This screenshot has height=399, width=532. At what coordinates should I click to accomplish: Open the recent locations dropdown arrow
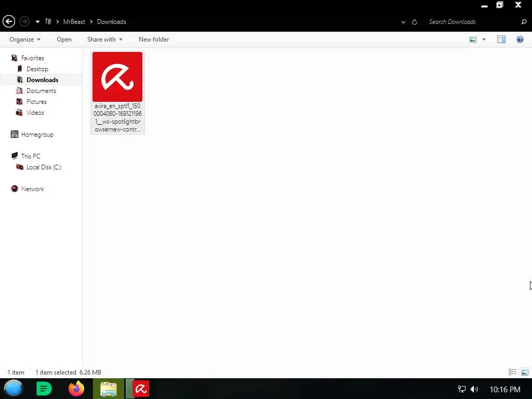pos(37,22)
